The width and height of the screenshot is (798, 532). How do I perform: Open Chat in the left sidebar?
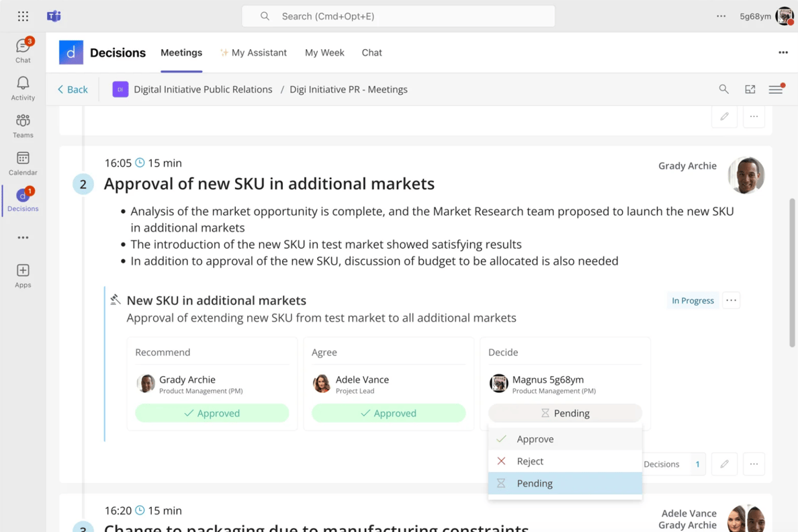(x=23, y=50)
